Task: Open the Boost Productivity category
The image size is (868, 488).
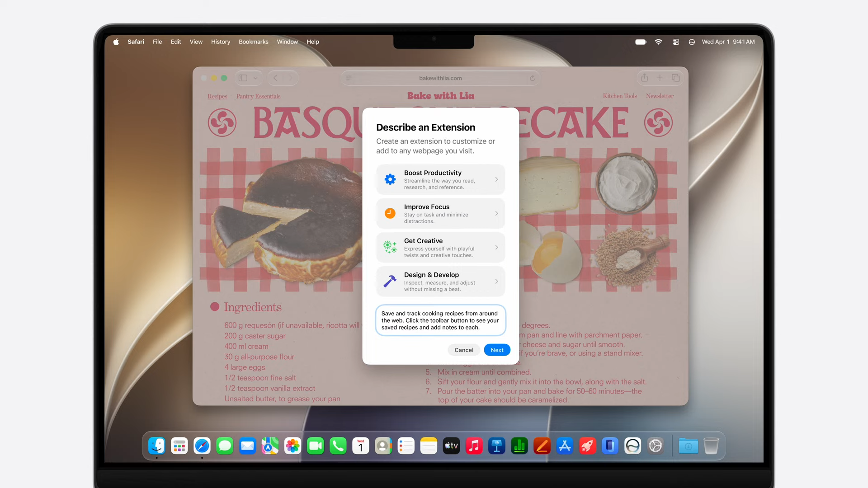Action: coord(440,179)
